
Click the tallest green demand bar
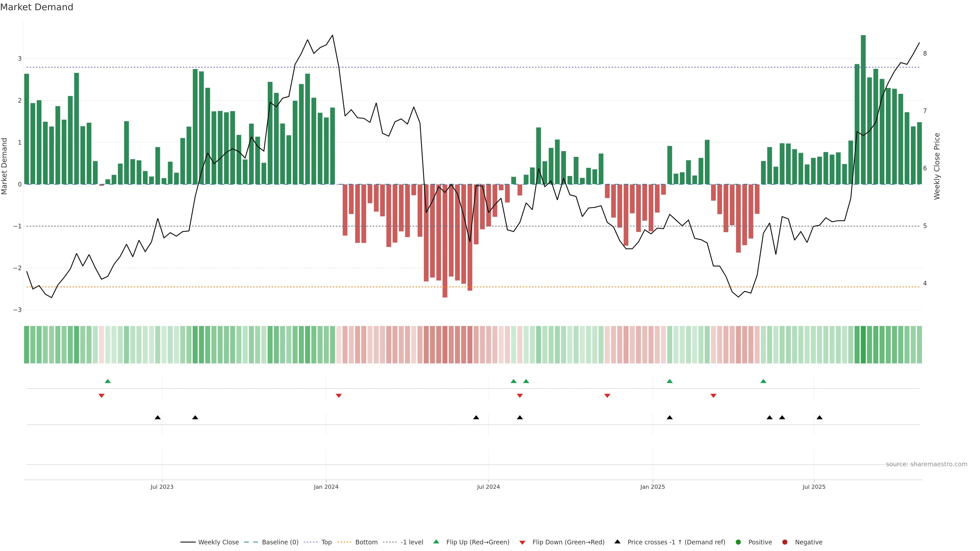[863, 110]
